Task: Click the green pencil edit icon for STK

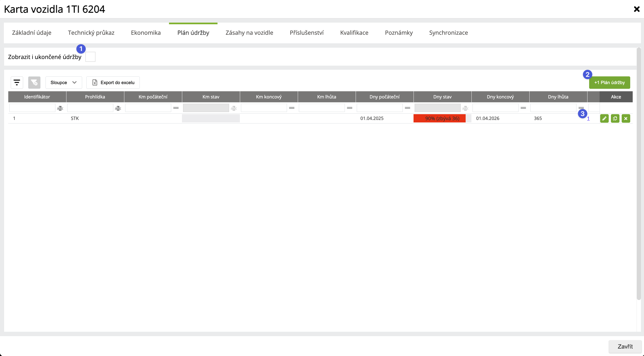Action: tap(604, 119)
